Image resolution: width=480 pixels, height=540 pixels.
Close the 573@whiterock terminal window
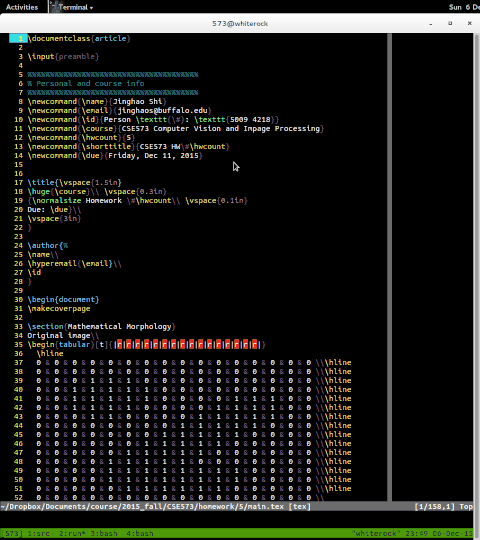469,23
